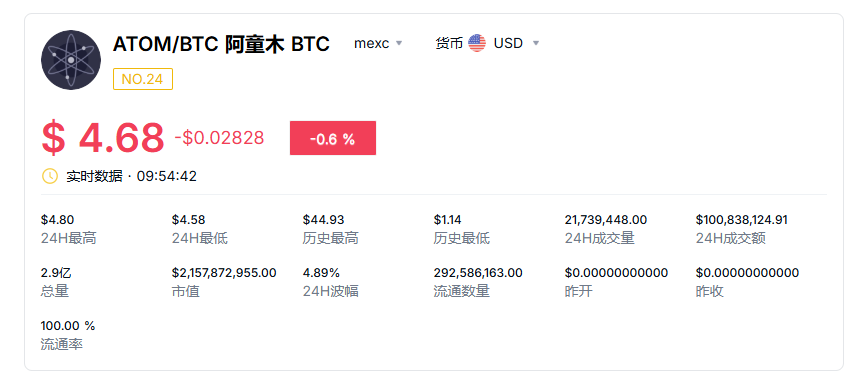Image resolution: width=863 pixels, height=380 pixels.
Task: Click the red -0.6 % change badge
Action: click(333, 138)
